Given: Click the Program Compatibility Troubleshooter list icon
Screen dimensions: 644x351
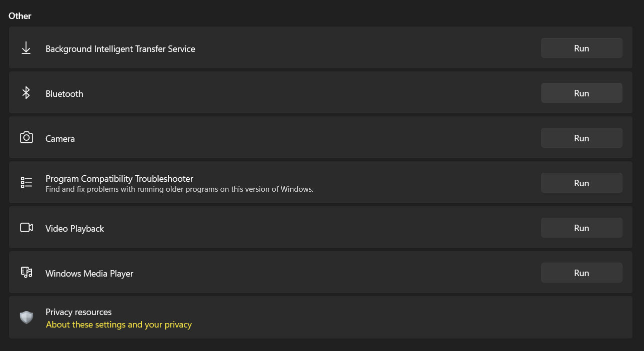Looking at the screenshot, I should tap(26, 183).
